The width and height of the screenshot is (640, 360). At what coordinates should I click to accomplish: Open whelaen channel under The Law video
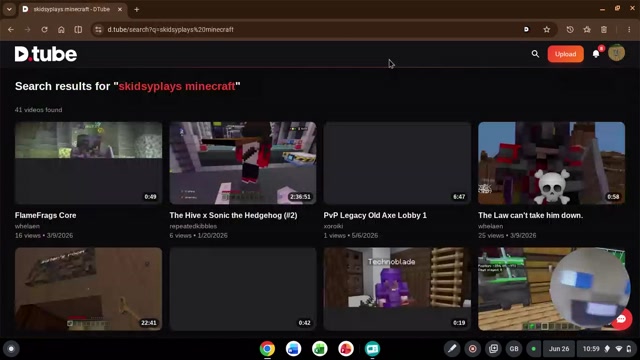pos(490,226)
